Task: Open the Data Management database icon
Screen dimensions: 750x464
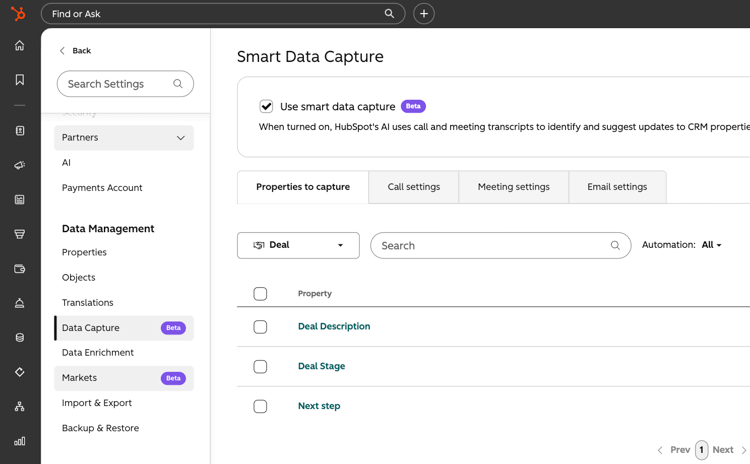Action: coord(20,337)
